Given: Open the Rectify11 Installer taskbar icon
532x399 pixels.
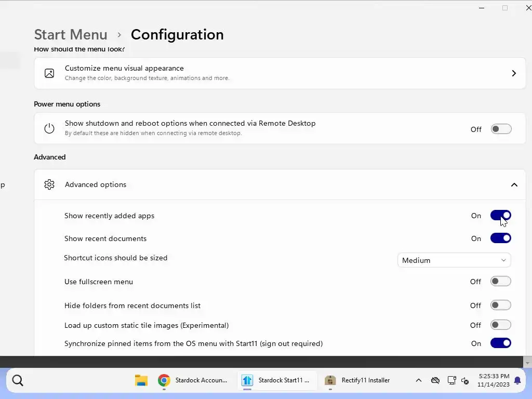Looking at the screenshot, I should coord(329,380).
